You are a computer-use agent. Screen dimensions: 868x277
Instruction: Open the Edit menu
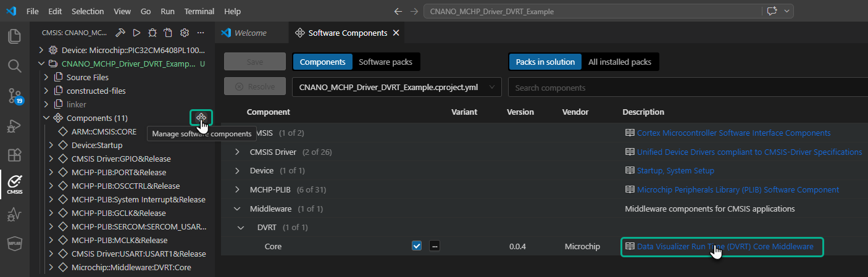coord(55,12)
